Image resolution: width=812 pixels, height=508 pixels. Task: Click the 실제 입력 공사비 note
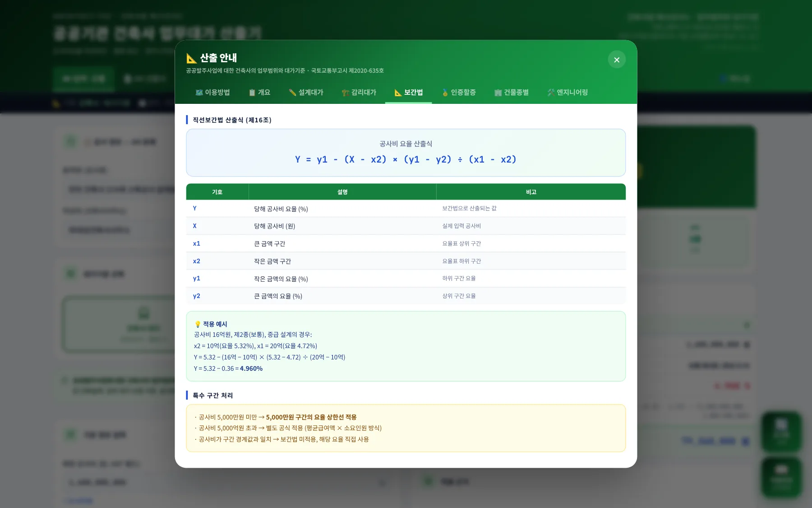(461, 226)
